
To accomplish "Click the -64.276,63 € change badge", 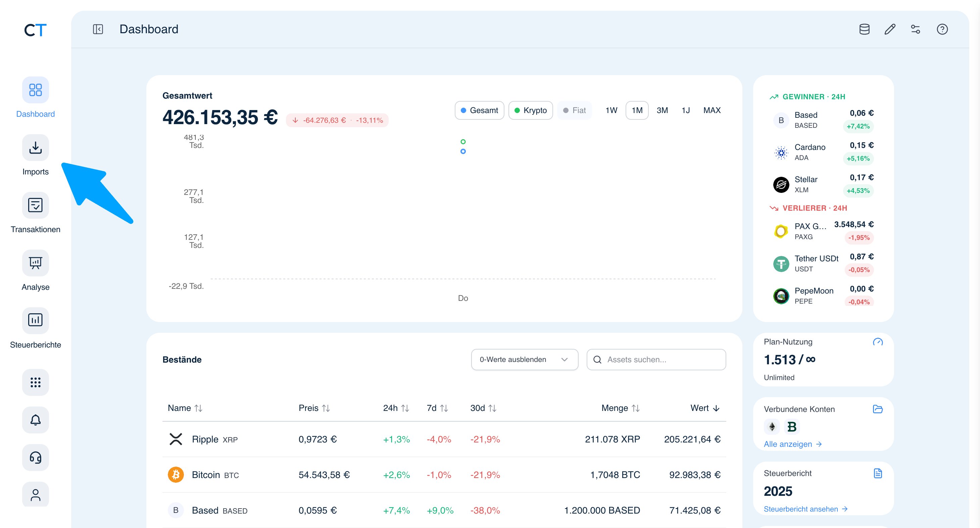I will [337, 120].
